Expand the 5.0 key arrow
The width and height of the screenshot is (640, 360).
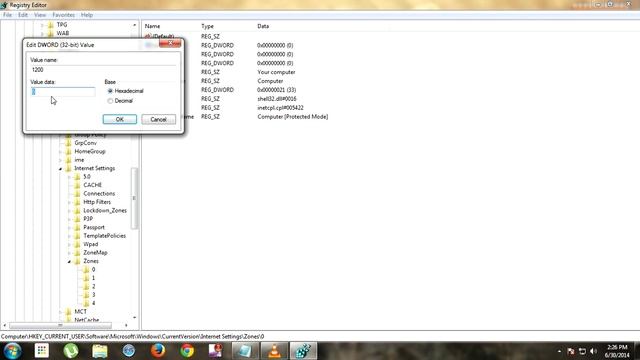(69, 177)
